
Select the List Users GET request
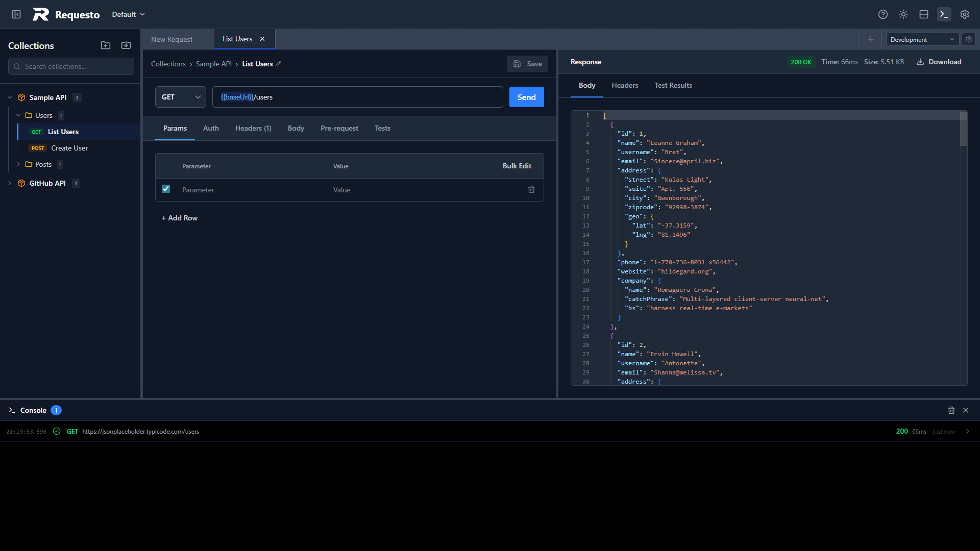79,132
